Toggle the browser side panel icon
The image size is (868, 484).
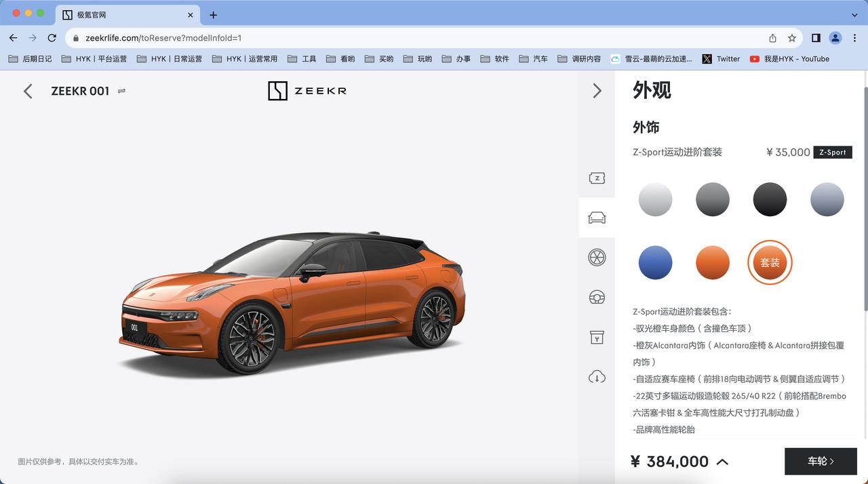[x=816, y=38]
